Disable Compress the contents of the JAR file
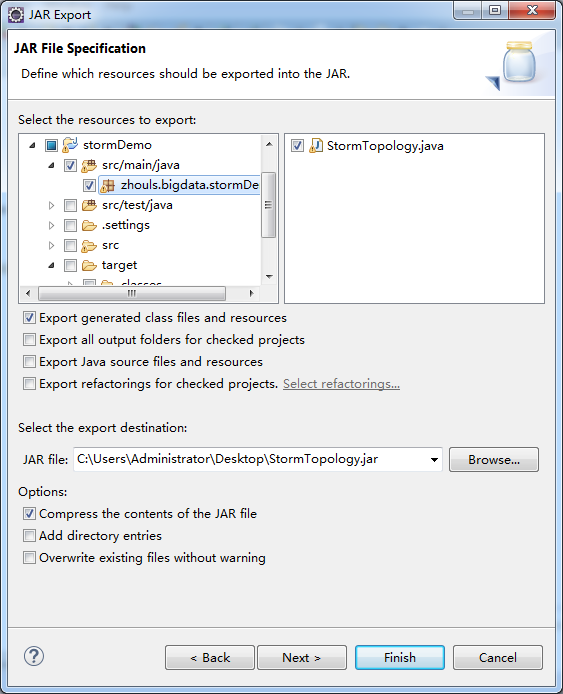This screenshot has width=563, height=694. pyautogui.click(x=29, y=513)
